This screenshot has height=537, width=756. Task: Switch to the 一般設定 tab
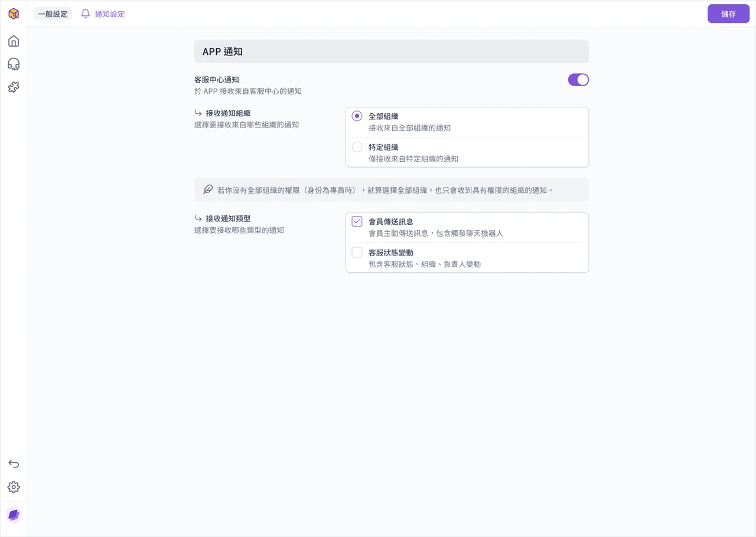pyautogui.click(x=53, y=14)
